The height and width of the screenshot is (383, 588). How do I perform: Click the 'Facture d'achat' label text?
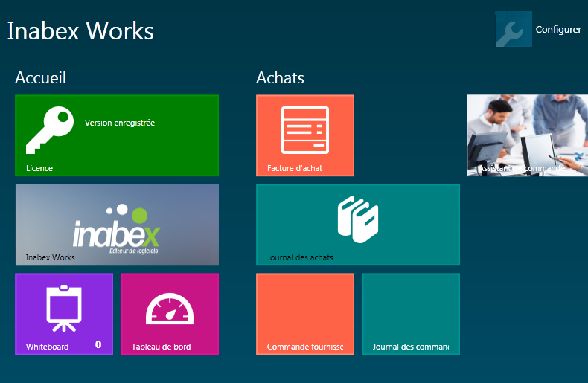(x=295, y=168)
